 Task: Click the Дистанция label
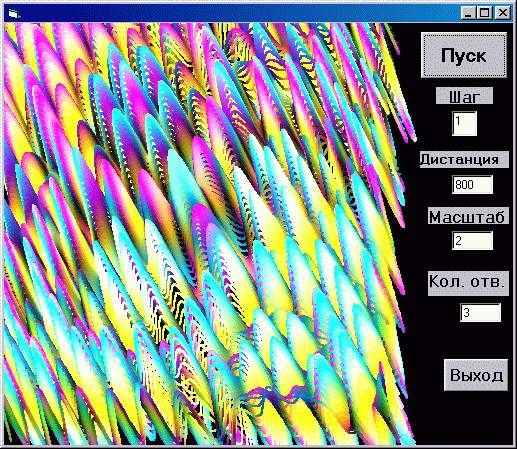(x=464, y=159)
